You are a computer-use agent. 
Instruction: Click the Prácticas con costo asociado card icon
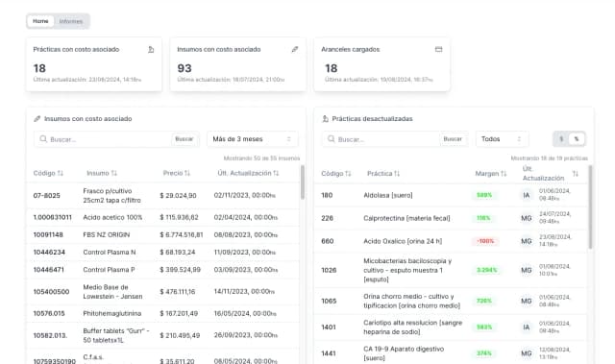click(x=151, y=49)
